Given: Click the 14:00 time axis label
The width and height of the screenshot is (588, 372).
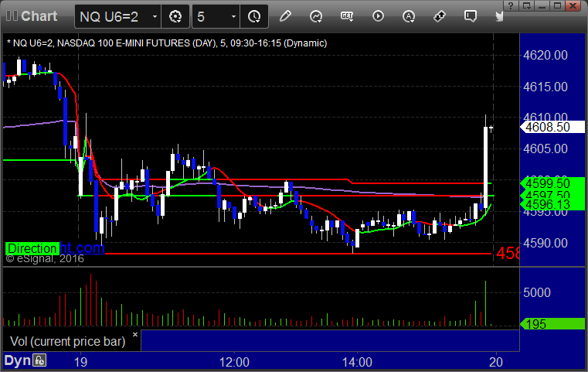Looking at the screenshot, I should [357, 362].
